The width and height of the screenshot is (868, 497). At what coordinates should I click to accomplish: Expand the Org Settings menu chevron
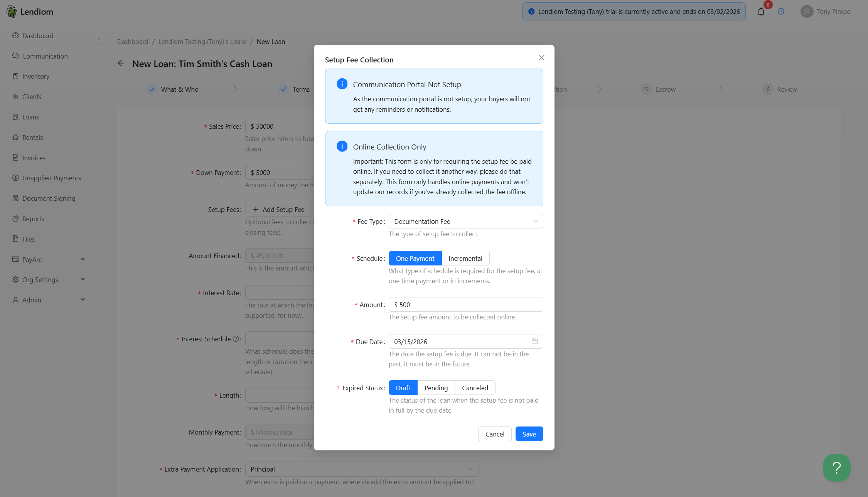pyautogui.click(x=83, y=279)
